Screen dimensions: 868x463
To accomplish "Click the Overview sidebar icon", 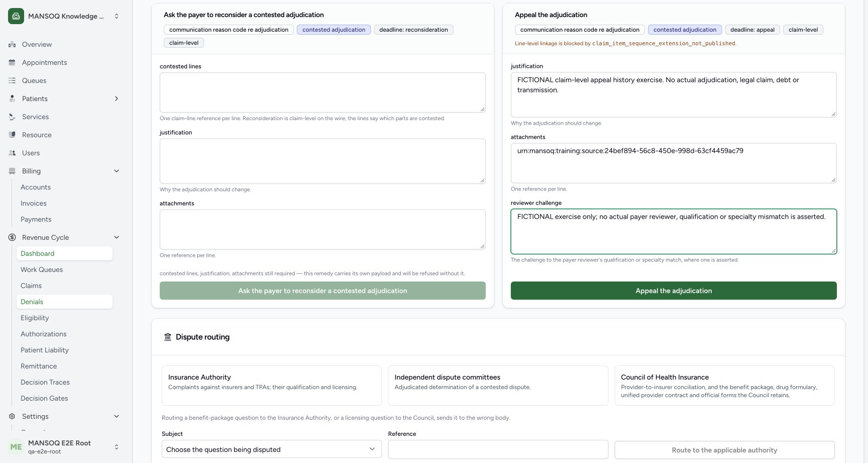I will 12,44.
